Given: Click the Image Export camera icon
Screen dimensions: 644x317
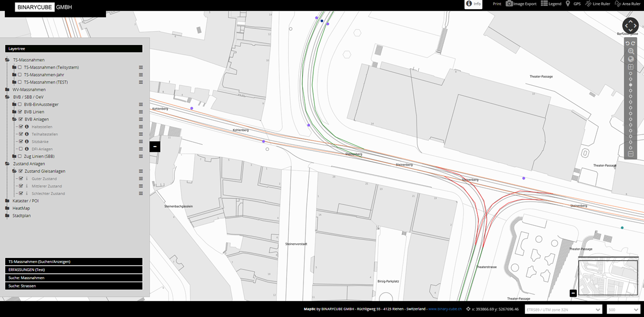Looking at the screenshot, I should (509, 4).
